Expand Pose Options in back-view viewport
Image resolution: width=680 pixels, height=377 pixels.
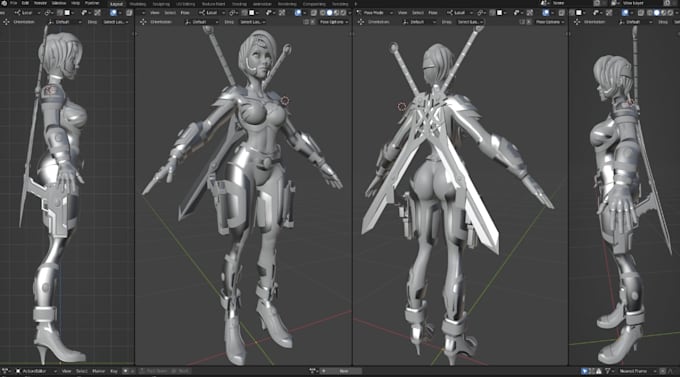[x=549, y=22]
